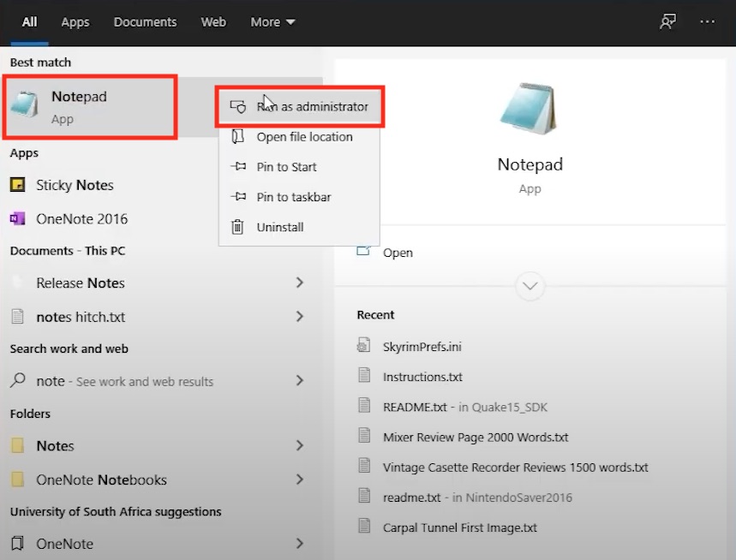Click the OneNote 2016 app icon
736x560 pixels.
[17, 218]
